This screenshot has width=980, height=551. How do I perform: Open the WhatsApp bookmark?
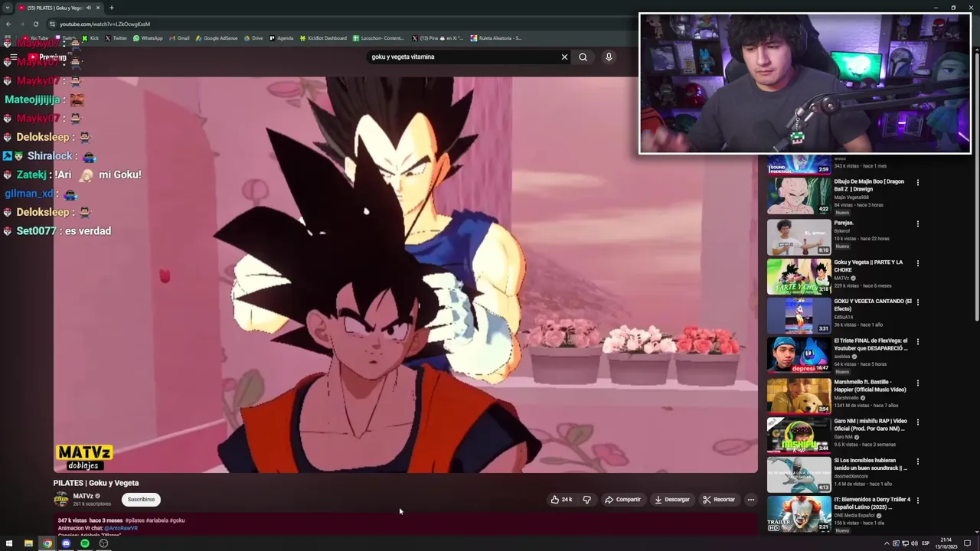tap(148, 38)
